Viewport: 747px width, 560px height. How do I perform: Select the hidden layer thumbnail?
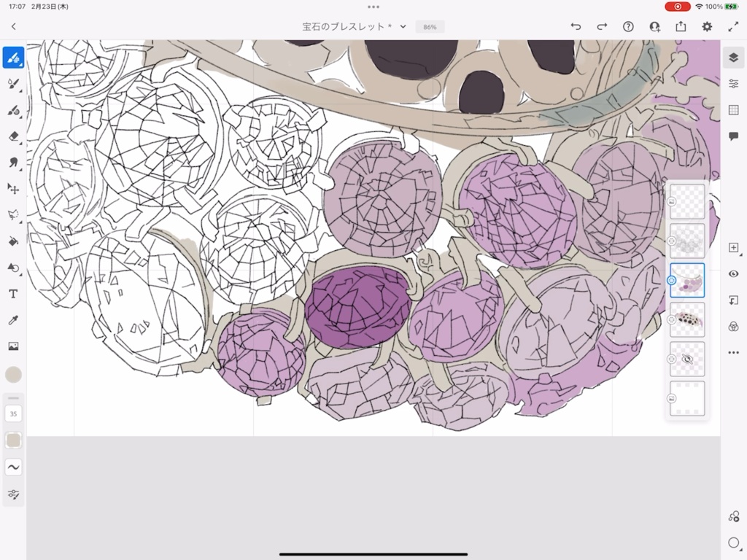(687, 359)
